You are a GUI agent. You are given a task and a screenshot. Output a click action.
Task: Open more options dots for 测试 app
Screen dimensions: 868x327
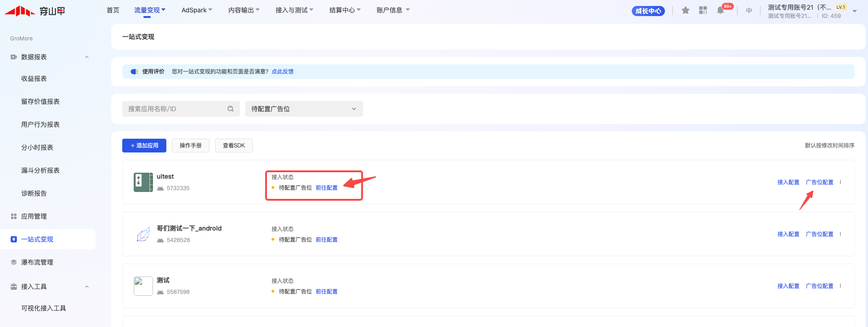tap(840, 286)
